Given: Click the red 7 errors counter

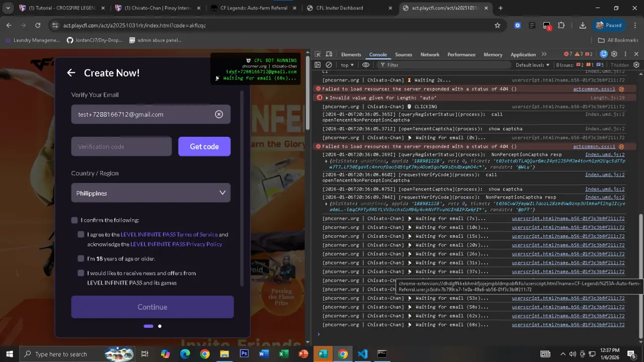Looking at the screenshot, I should [568, 54].
